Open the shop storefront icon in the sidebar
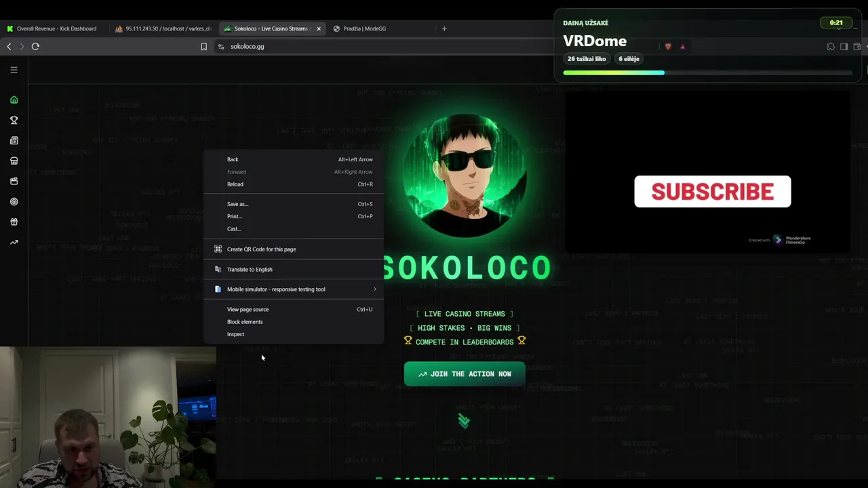The image size is (868, 488). 14,161
